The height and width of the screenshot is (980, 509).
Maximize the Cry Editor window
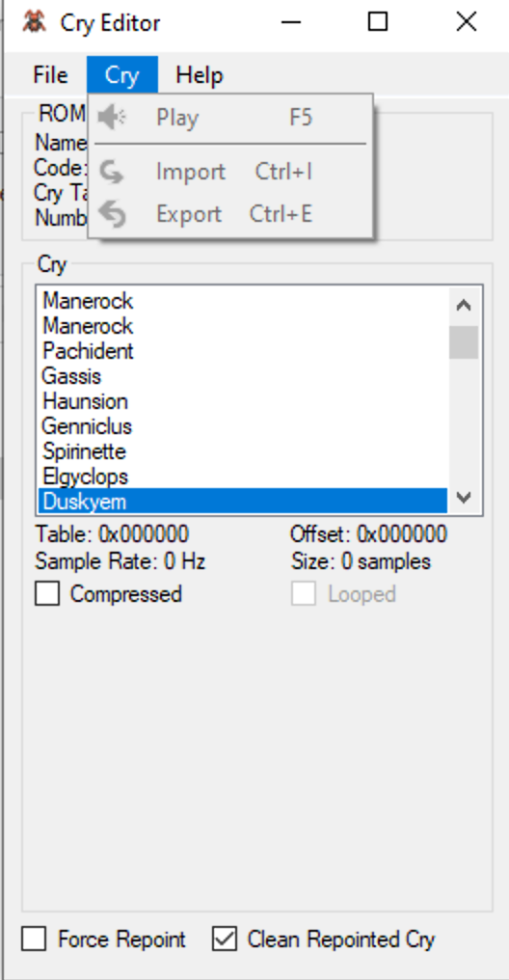point(377,22)
